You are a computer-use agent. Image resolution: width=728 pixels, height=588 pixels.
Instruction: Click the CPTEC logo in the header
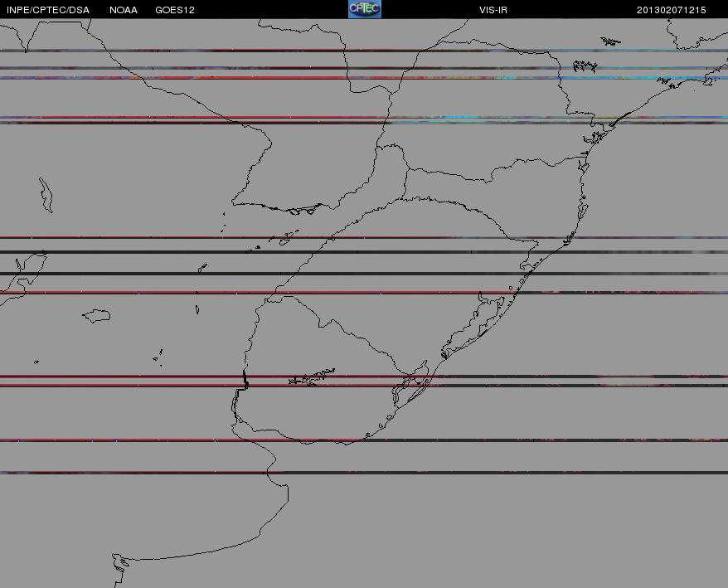click(365, 9)
